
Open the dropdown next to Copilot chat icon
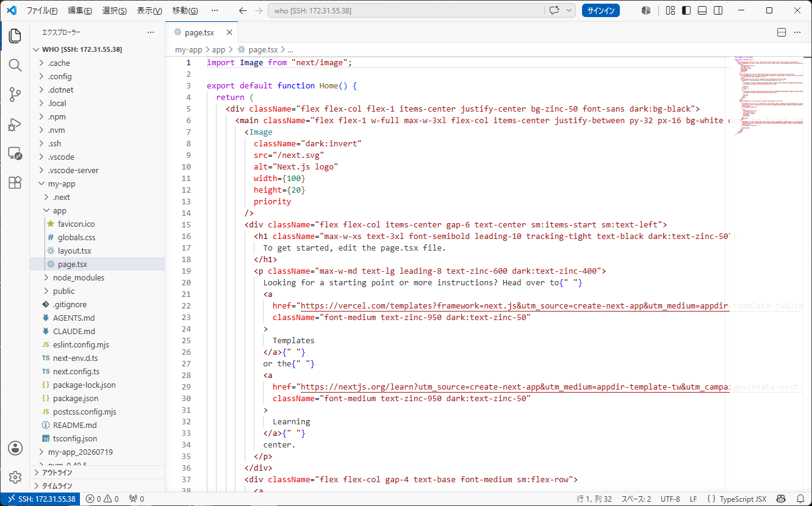coord(569,10)
